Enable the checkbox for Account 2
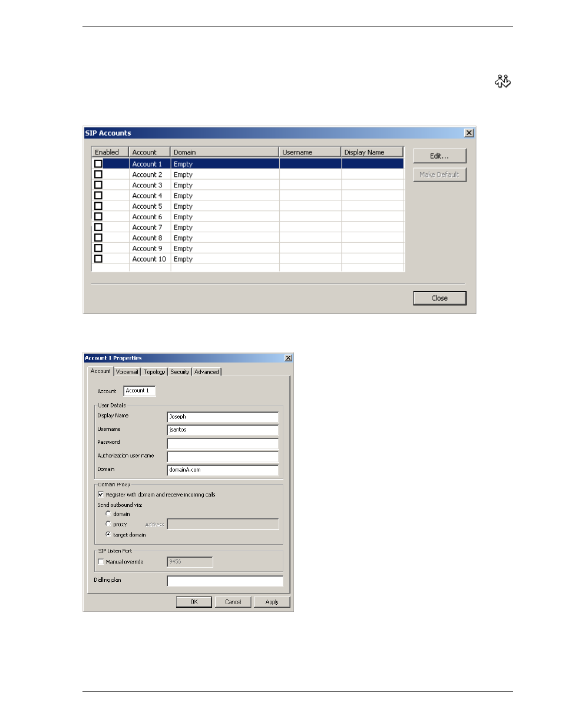This screenshot has width=562, height=728. pyautogui.click(x=98, y=174)
